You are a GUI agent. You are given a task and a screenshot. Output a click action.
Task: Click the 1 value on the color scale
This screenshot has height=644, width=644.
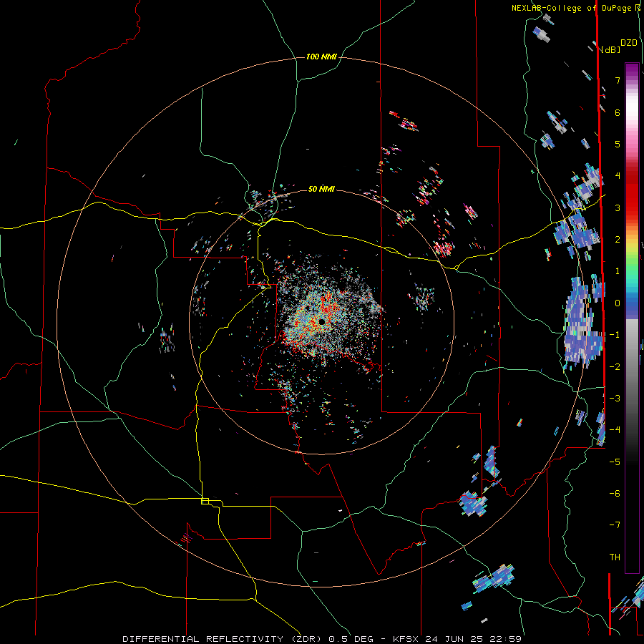pyautogui.click(x=618, y=271)
